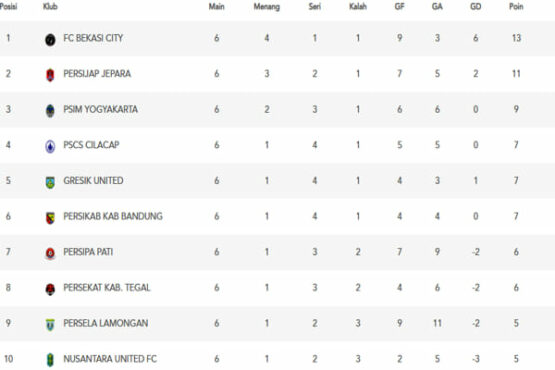Sort table by the Menang column header

click(x=267, y=7)
